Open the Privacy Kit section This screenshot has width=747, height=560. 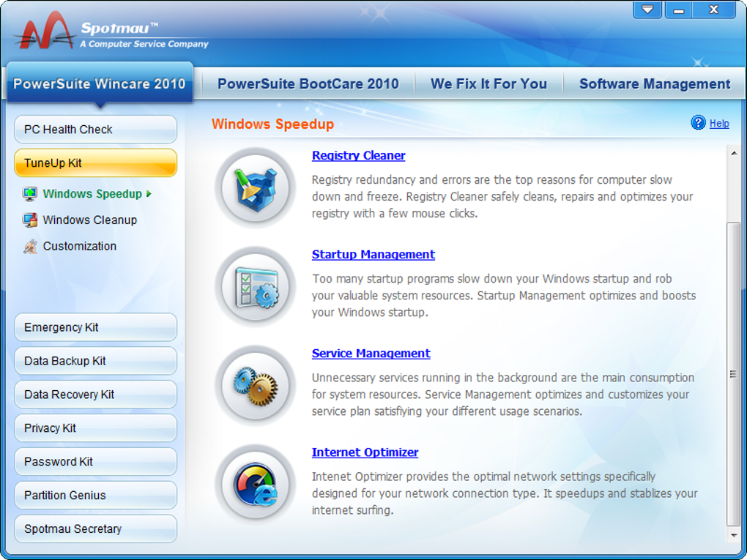click(x=96, y=428)
